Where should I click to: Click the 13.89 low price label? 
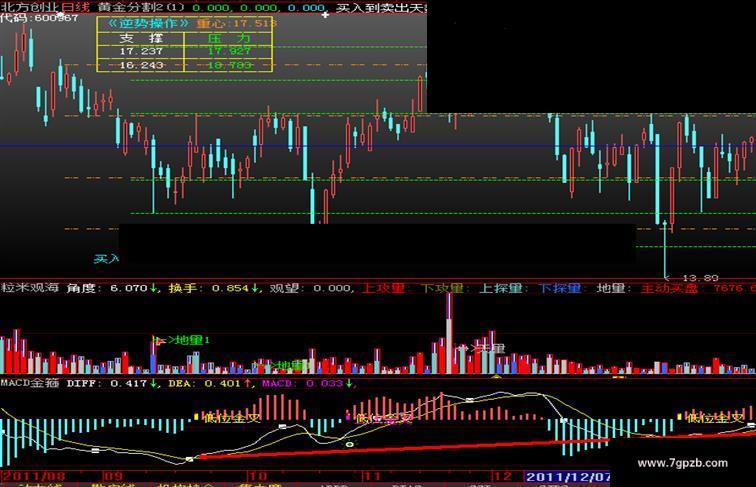click(x=701, y=278)
